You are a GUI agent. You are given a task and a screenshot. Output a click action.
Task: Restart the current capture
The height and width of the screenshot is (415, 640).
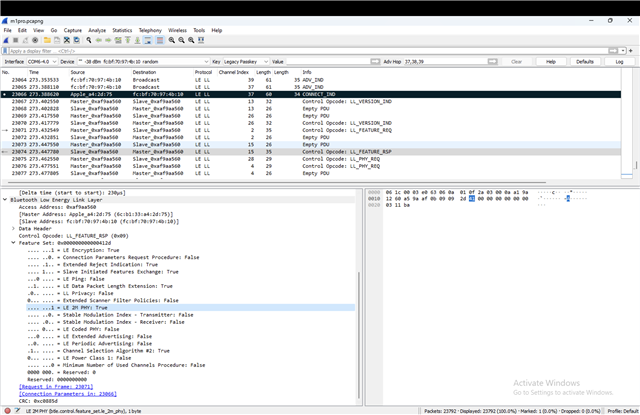tap(25, 40)
